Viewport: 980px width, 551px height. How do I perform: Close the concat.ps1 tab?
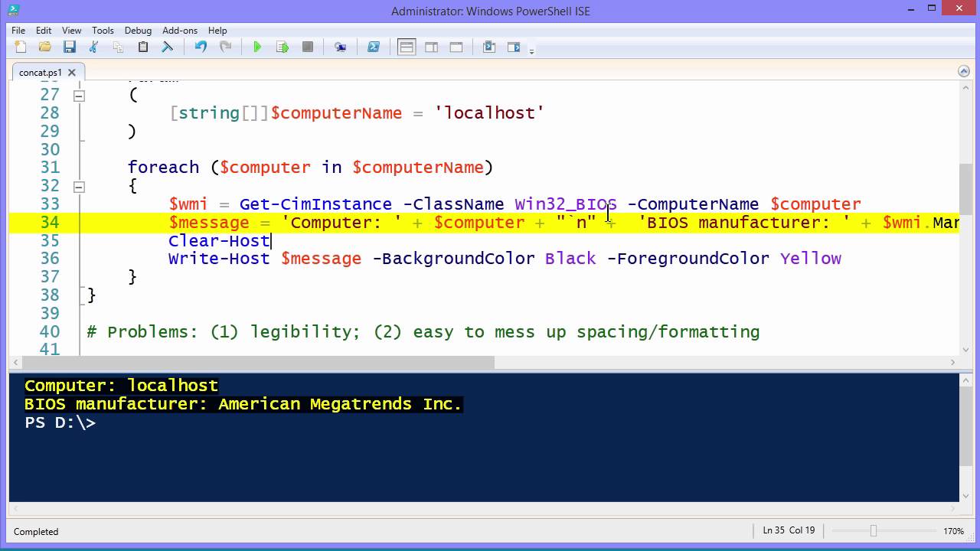click(72, 73)
